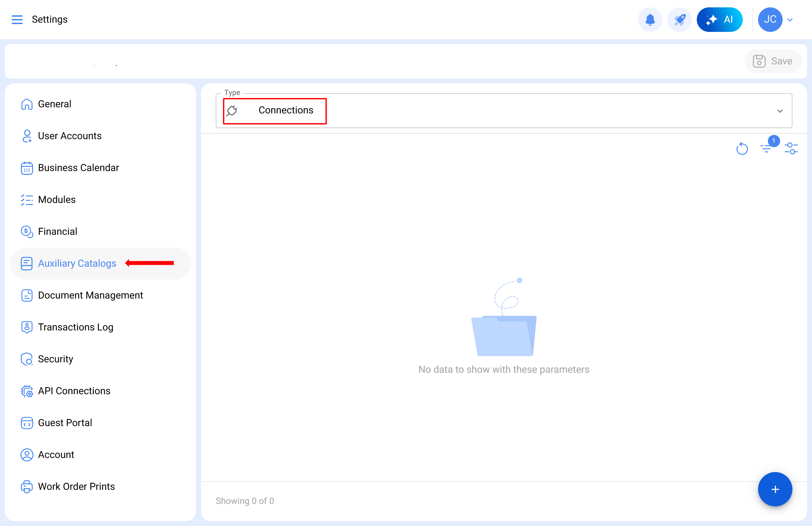This screenshot has width=812, height=526.
Task: Click the rocket launch icon
Action: click(x=679, y=19)
